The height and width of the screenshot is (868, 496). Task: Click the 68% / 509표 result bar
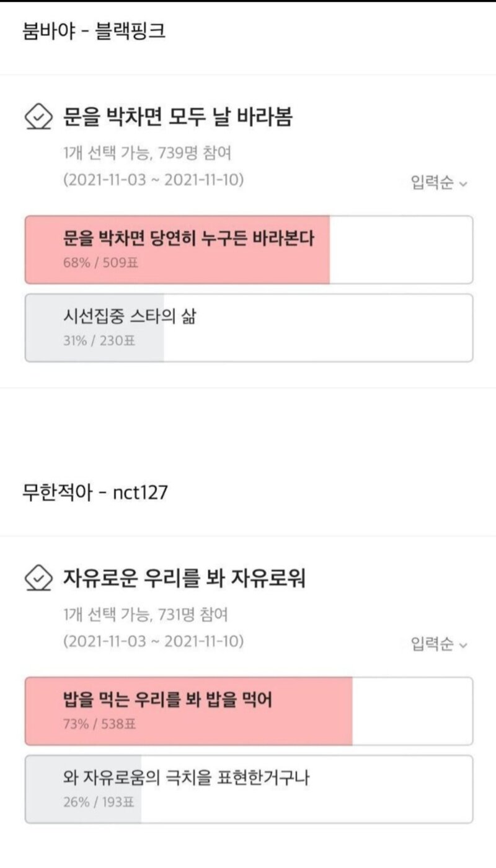coord(177,250)
